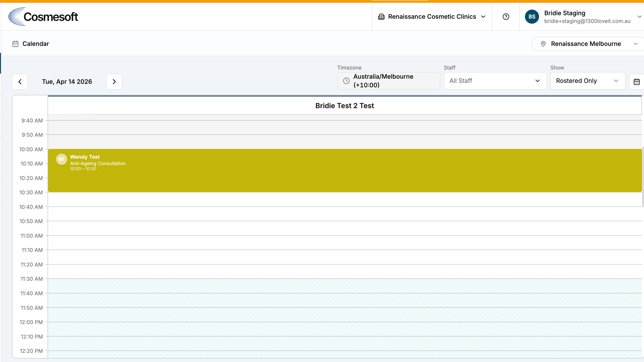
Task: Click the Tue, Apr 14 2026 date label
Action: [67, 82]
